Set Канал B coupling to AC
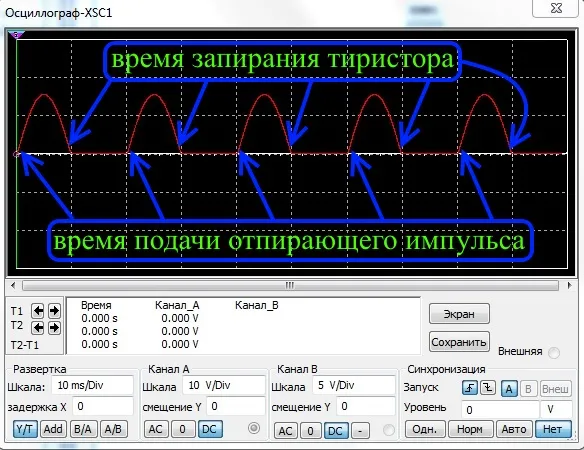The image size is (584, 450). point(285,431)
